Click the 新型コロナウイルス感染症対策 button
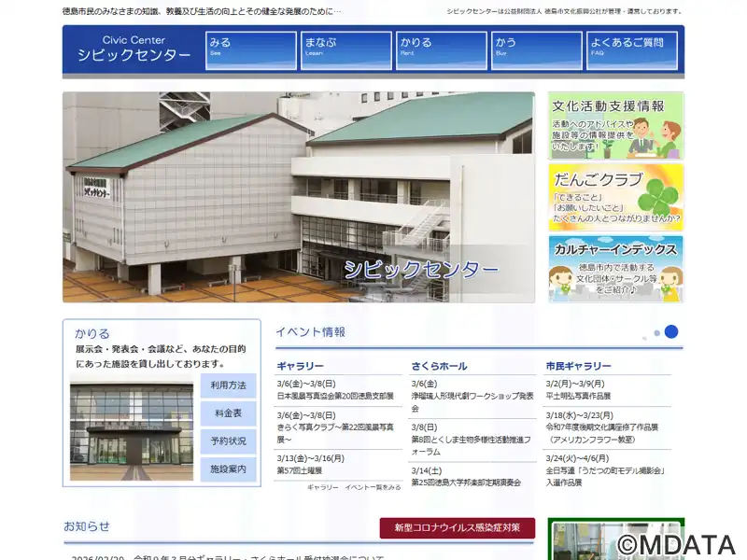 tap(458, 528)
